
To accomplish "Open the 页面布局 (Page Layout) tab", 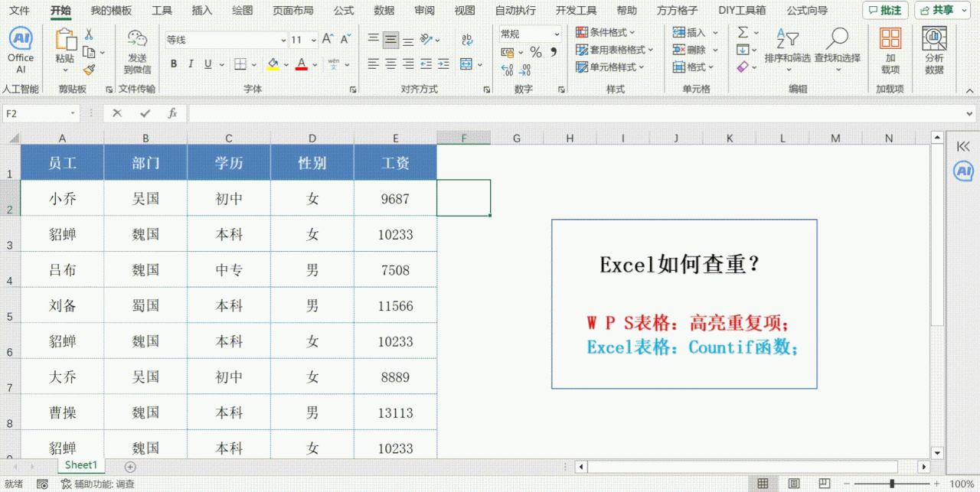I will pos(293,10).
